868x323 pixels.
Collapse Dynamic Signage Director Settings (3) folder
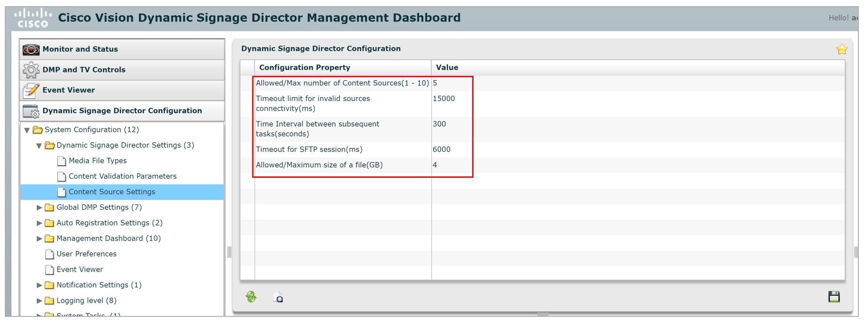(39, 146)
